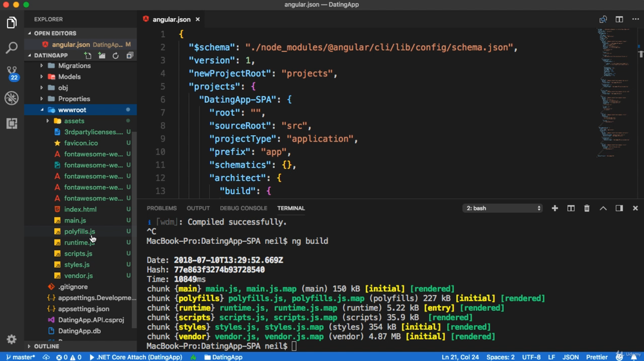This screenshot has width=644, height=361.
Task: Open the Search view in activity bar
Action: [x=12, y=48]
